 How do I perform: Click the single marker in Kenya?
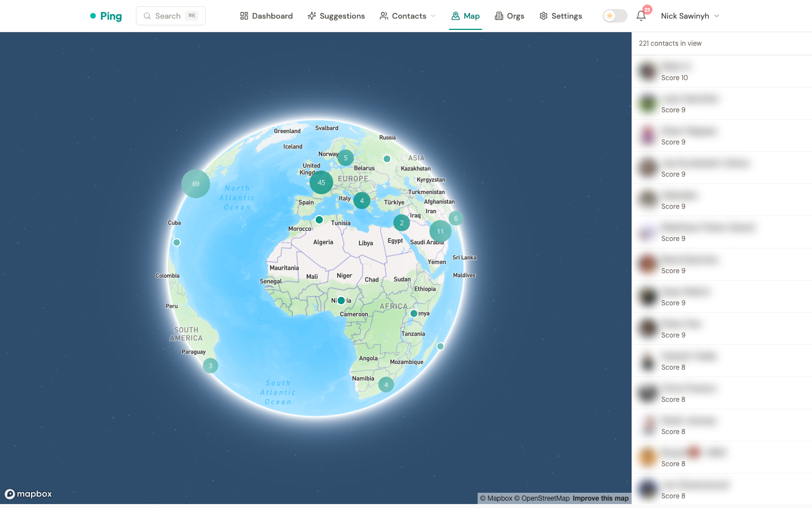(x=414, y=313)
